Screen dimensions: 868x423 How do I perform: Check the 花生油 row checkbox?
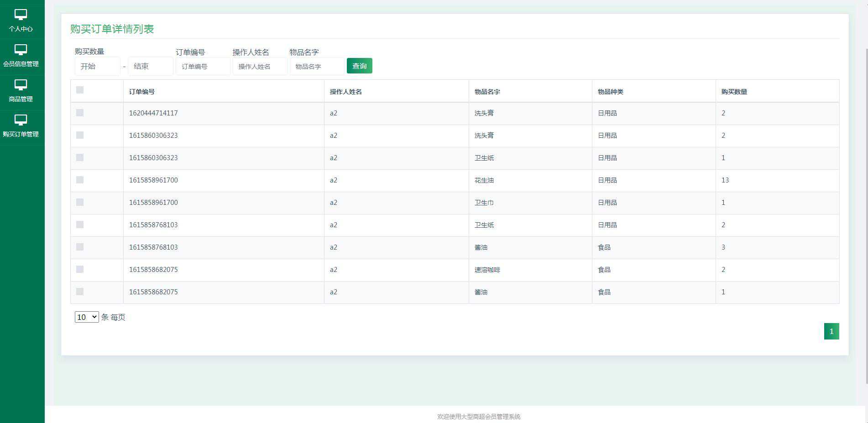click(80, 180)
